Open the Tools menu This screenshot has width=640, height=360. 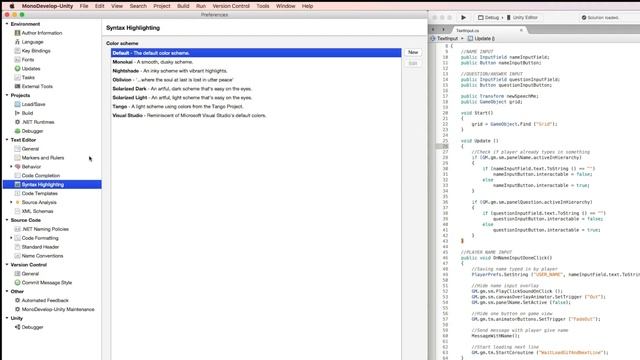[262, 6]
